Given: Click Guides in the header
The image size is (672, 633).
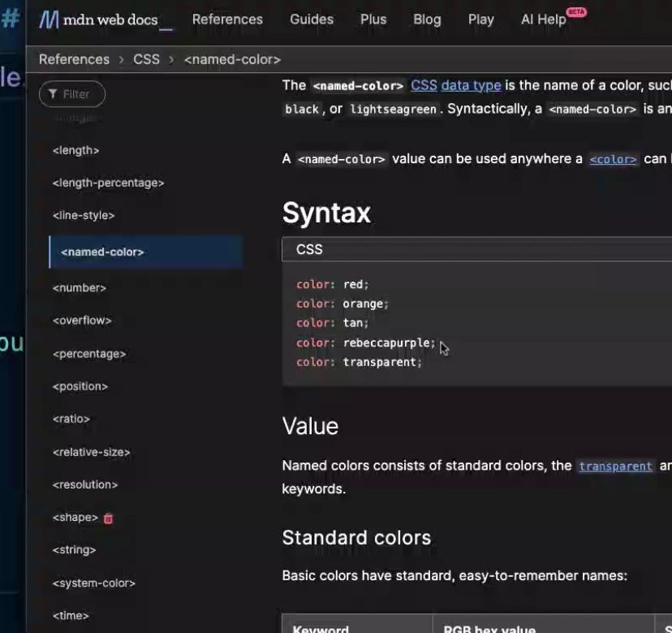Looking at the screenshot, I should [x=312, y=19].
